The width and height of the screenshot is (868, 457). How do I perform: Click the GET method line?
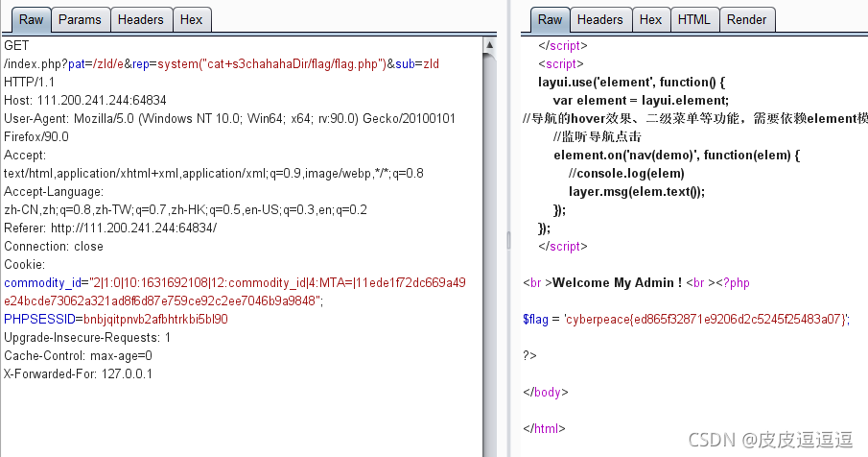[16, 45]
